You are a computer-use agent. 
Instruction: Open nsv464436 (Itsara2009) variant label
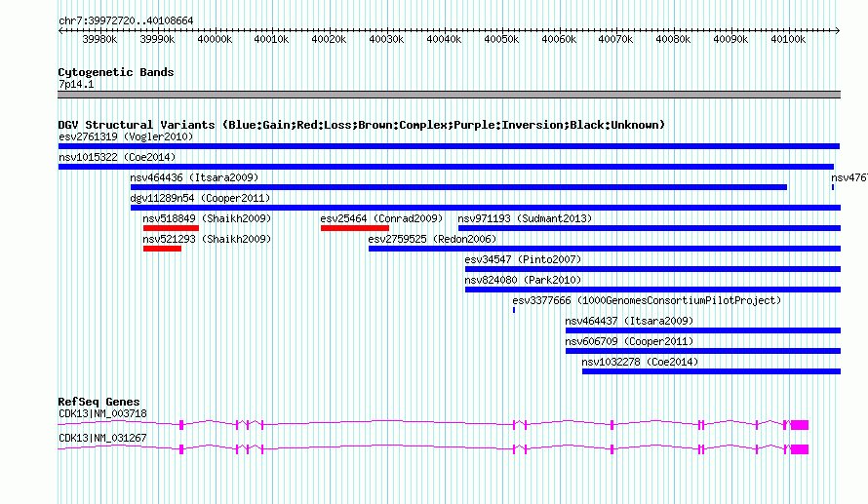tap(194, 177)
